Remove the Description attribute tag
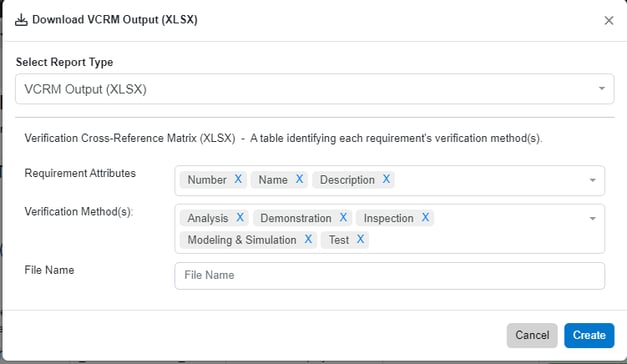This screenshot has height=364, width=627. [x=386, y=179]
